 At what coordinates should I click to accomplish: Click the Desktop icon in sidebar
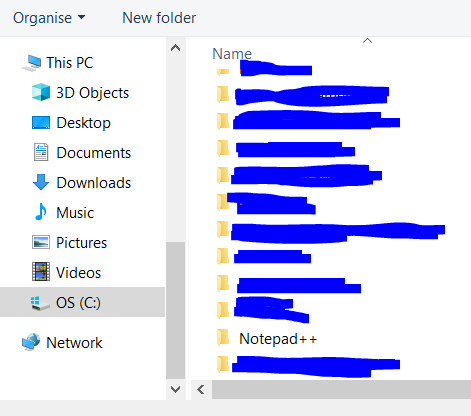click(x=41, y=123)
